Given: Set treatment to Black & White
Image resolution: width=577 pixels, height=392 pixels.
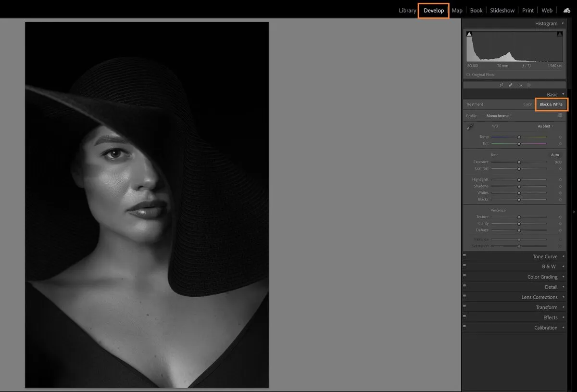Looking at the screenshot, I should tap(551, 104).
